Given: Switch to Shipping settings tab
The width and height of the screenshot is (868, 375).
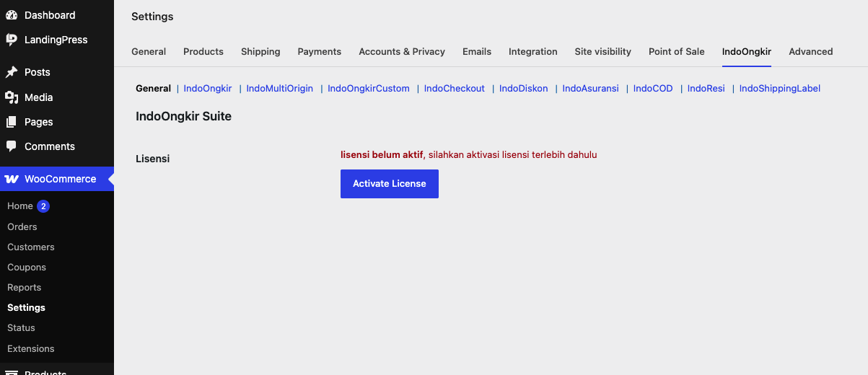Looking at the screenshot, I should pyautogui.click(x=260, y=51).
